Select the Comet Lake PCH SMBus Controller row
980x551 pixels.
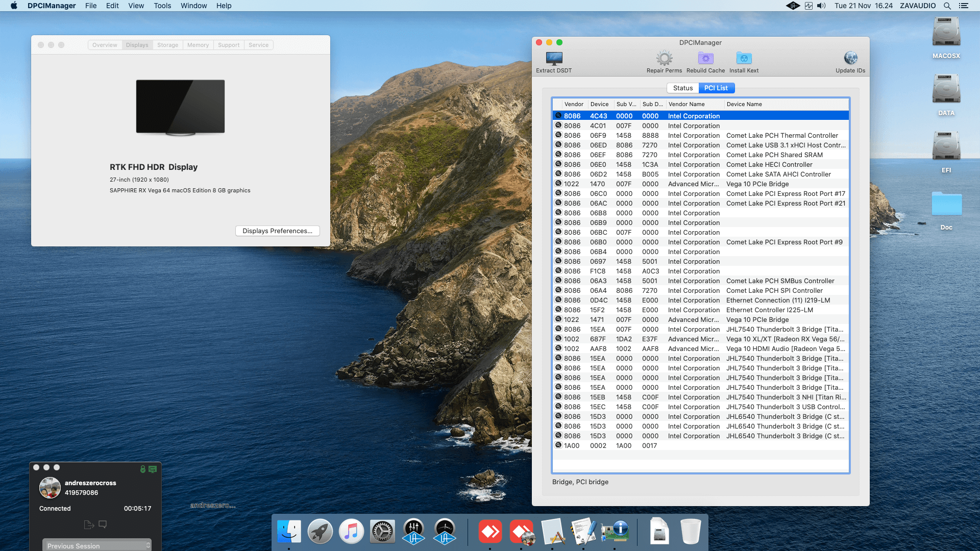point(700,281)
